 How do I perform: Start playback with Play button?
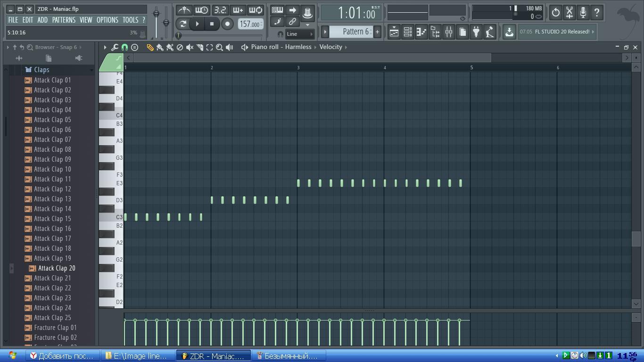coord(198,24)
